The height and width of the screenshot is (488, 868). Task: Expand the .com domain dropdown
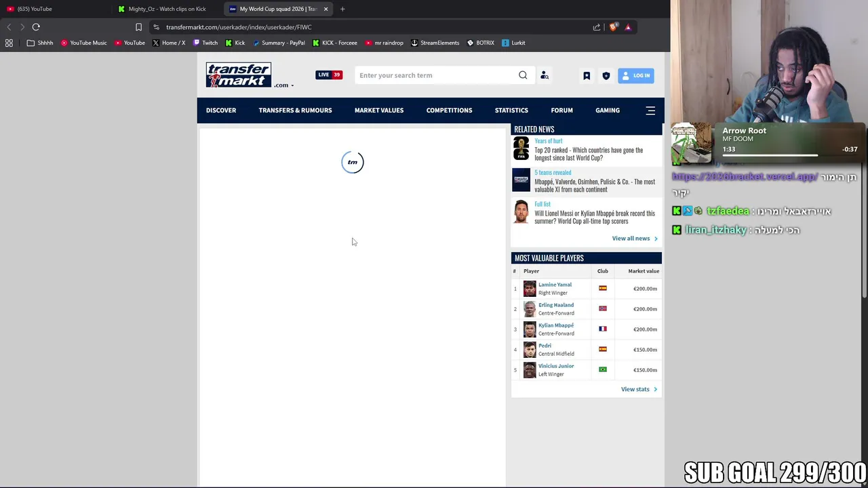pos(285,85)
